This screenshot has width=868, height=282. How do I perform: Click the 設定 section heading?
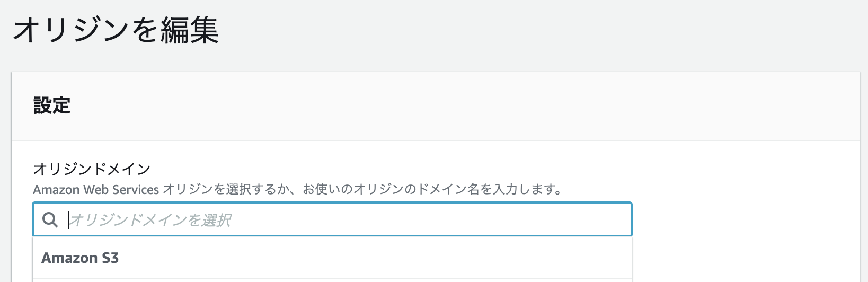(52, 105)
